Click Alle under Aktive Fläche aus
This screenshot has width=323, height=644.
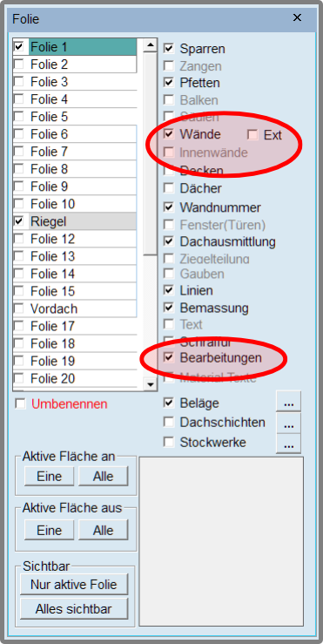coord(103,530)
